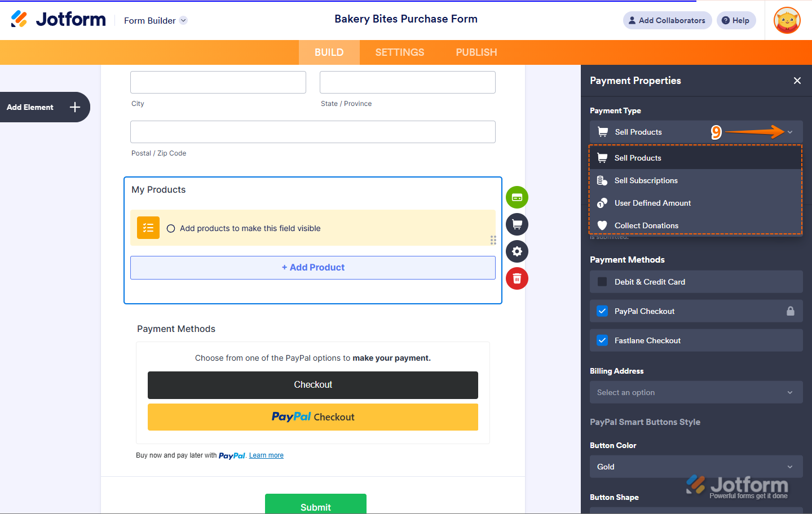This screenshot has width=812, height=514.
Task: Switch to the SETTINGS tab
Action: tap(399, 52)
